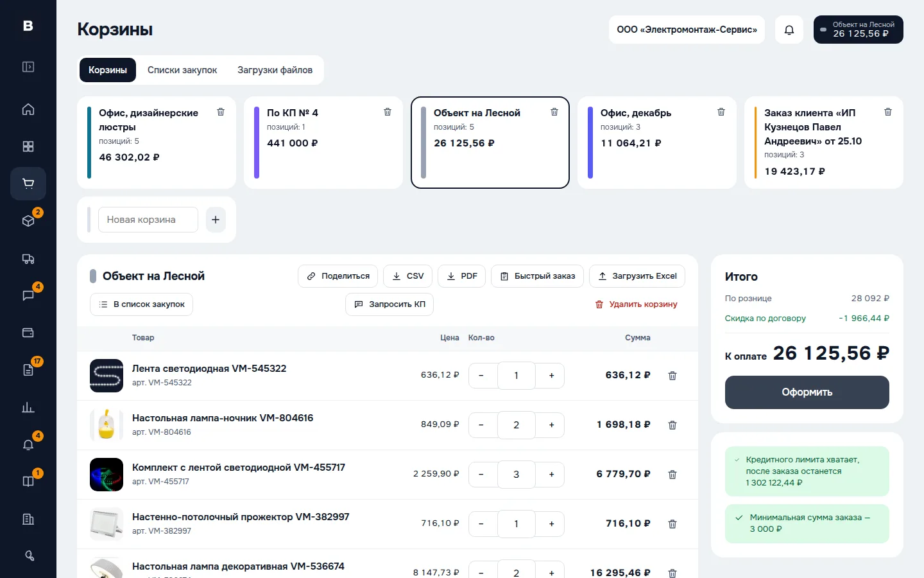This screenshot has height=578, width=924.
Task: Click the Поделиться button
Action: pyautogui.click(x=338, y=276)
